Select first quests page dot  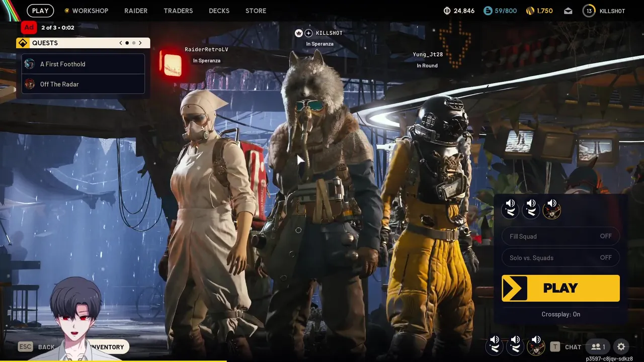point(127,43)
